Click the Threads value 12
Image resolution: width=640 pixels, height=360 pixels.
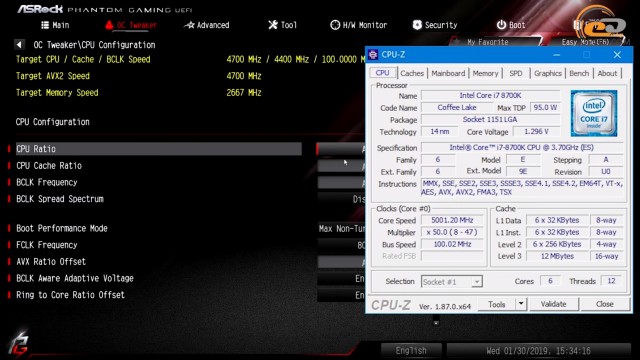(x=611, y=281)
